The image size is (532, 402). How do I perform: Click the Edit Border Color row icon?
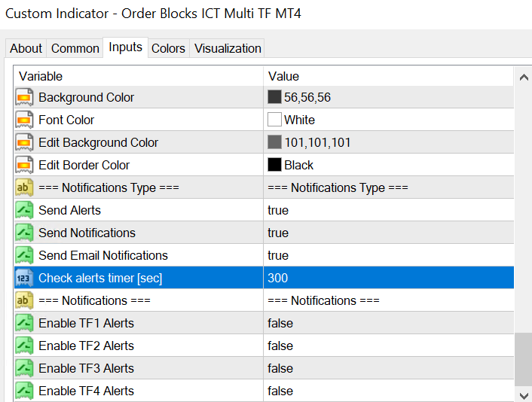pos(24,165)
